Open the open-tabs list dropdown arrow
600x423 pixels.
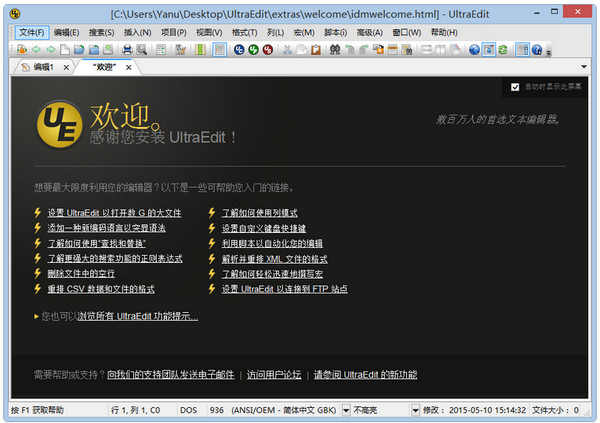[x=584, y=67]
